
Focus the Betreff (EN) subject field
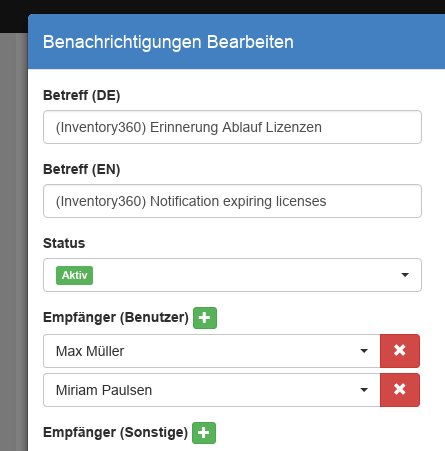pyautogui.click(x=232, y=201)
